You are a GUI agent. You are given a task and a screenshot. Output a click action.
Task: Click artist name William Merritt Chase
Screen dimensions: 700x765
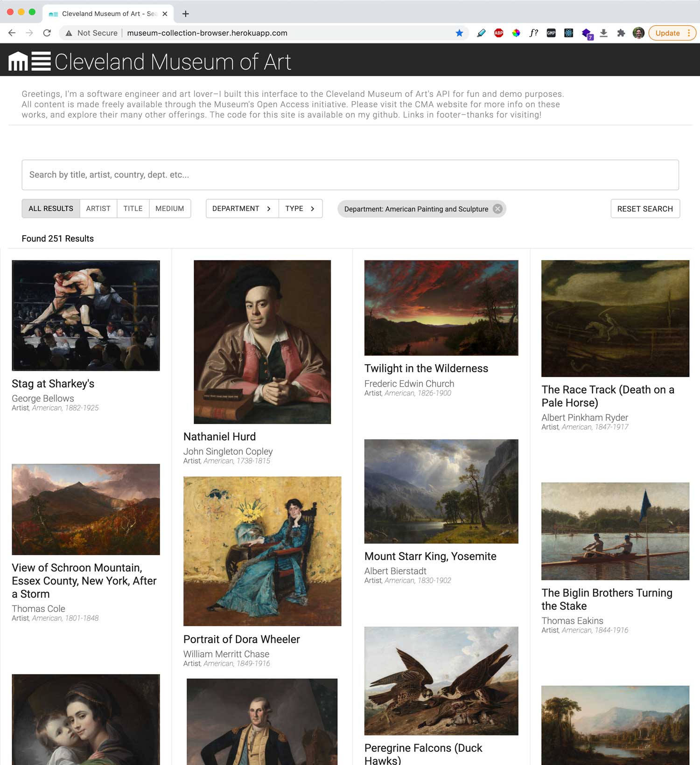(226, 654)
